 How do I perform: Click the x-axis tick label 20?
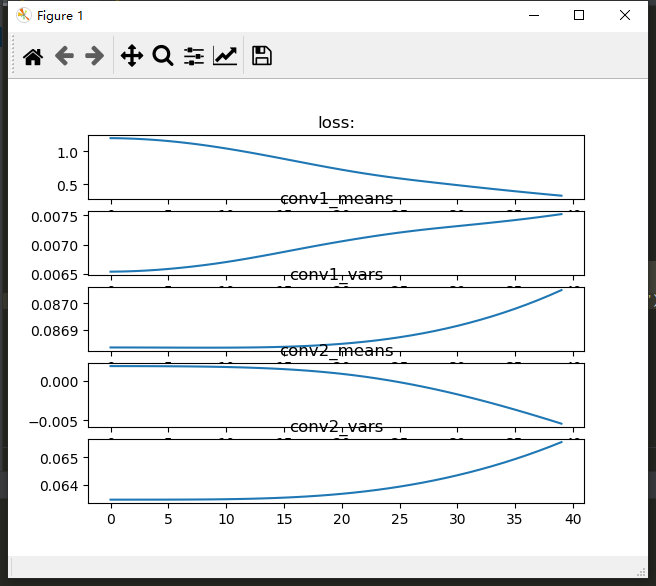(x=342, y=519)
